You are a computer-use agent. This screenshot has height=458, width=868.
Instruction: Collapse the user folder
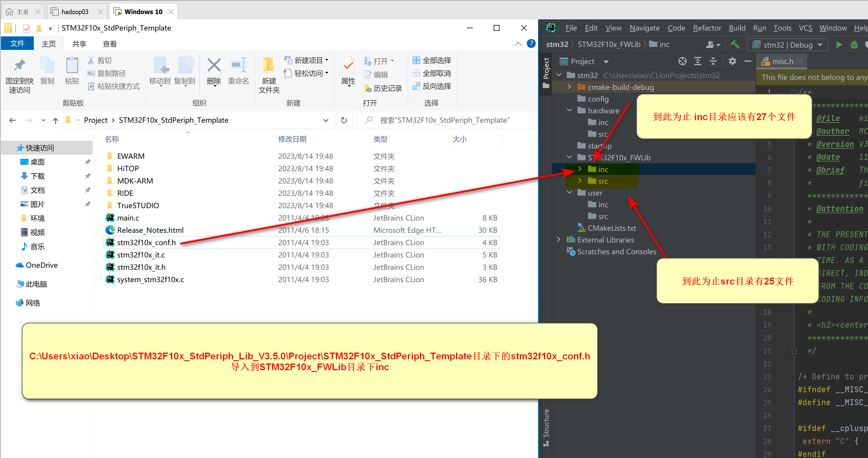(x=569, y=193)
